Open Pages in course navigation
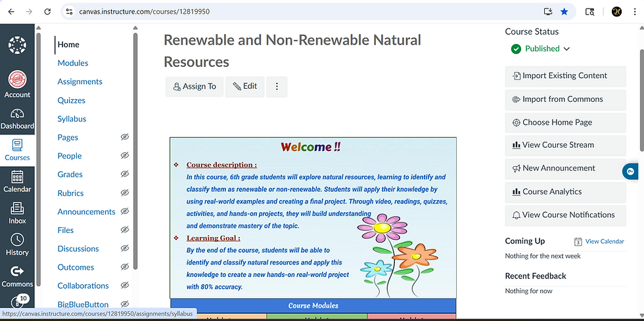Screen dimensions: 644x321 pyautogui.click(x=68, y=137)
